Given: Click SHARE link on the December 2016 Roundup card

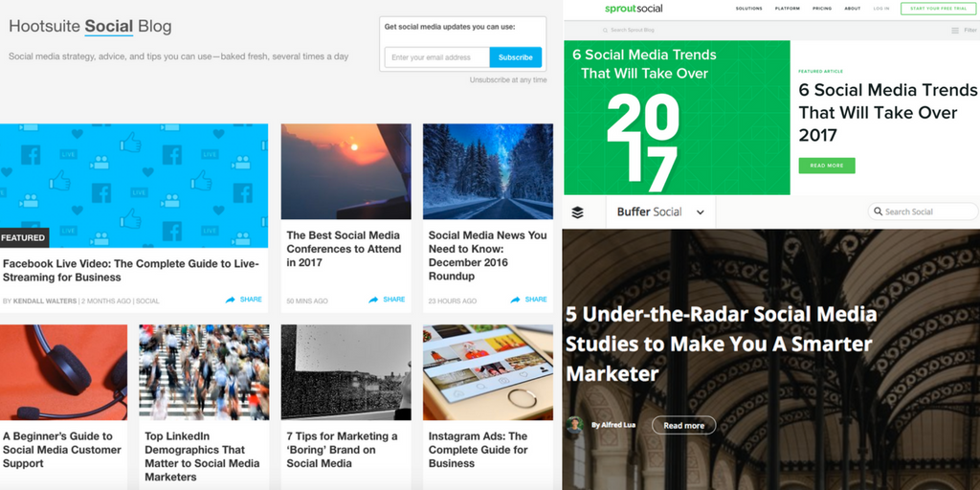Looking at the screenshot, I should (x=536, y=300).
